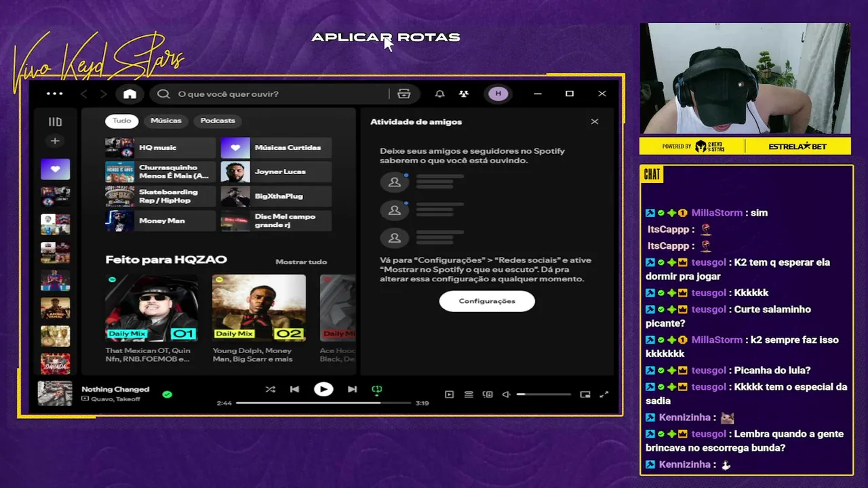Toggle shuffle playback

pos(271,389)
